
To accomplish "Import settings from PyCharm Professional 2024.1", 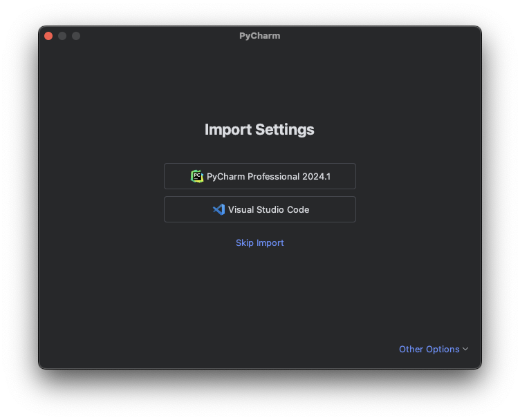I will 260,176.
